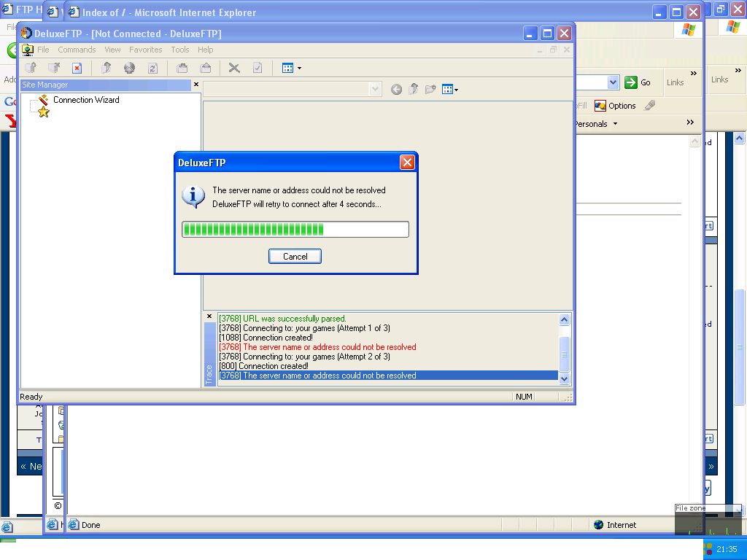Click the refresh icon in main toolbar
The image size is (747, 560).
pyautogui.click(x=152, y=68)
